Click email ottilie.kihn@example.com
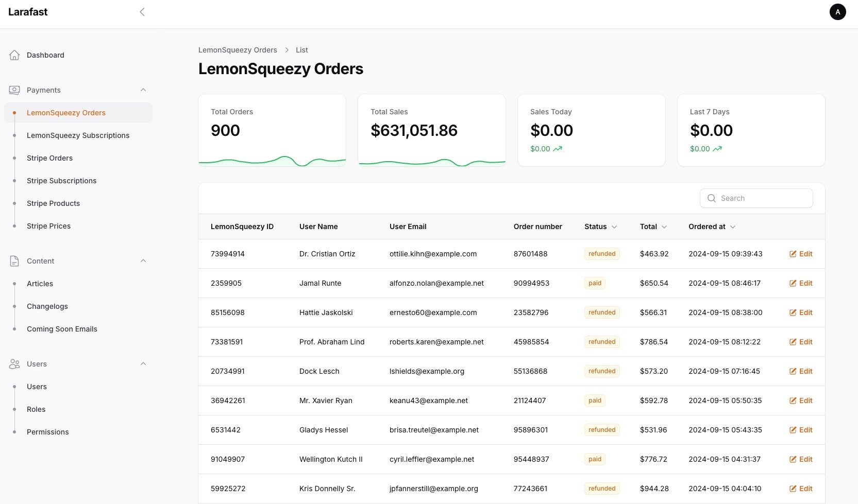The image size is (858, 504). point(433,254)
